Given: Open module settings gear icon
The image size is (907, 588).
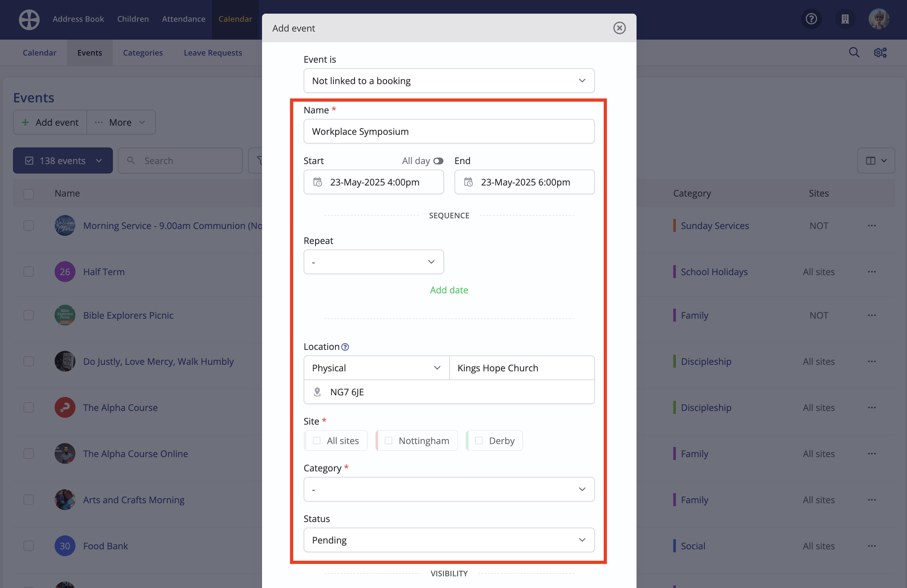Looking at the screenshot, I should pyautogui.click(x=880, y=53).
